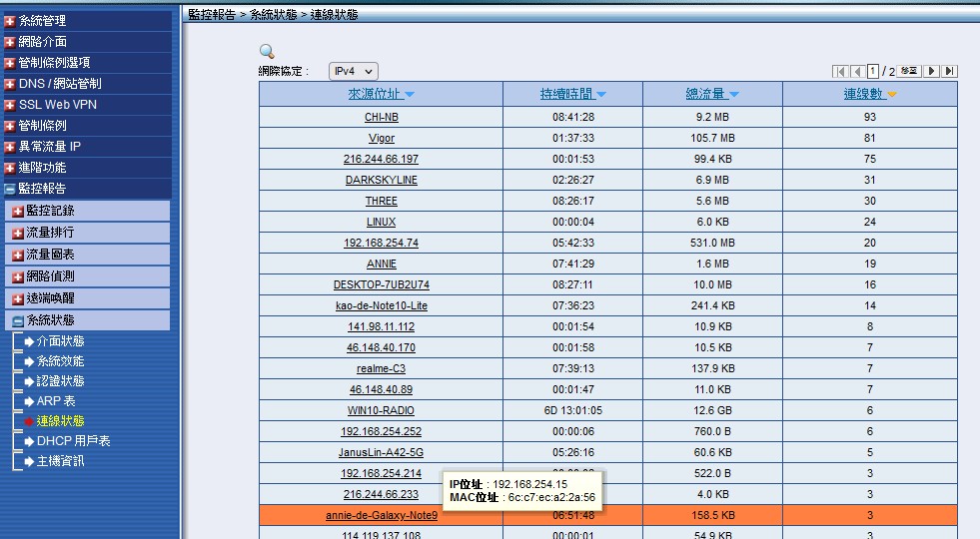Viewport: 980px width, 539px height.
Task: Select 介面狀態 in the sidebar
Action: [60, 341]
